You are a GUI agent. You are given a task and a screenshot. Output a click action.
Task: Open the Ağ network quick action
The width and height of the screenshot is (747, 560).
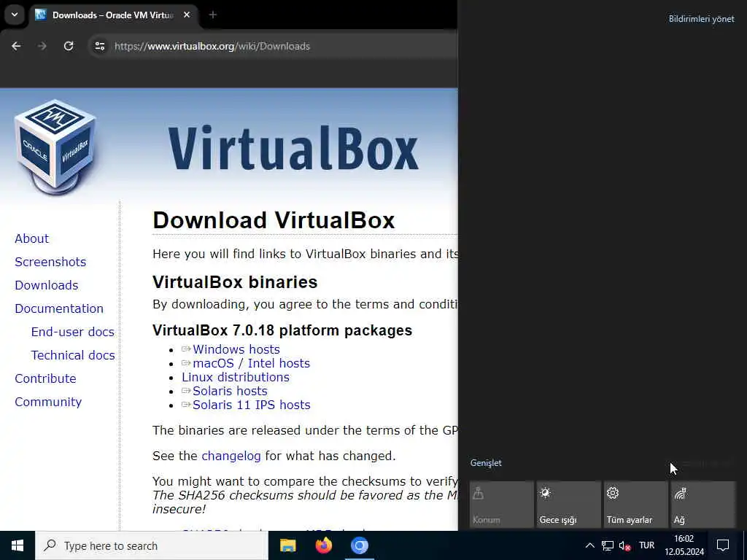coord(703,505)
